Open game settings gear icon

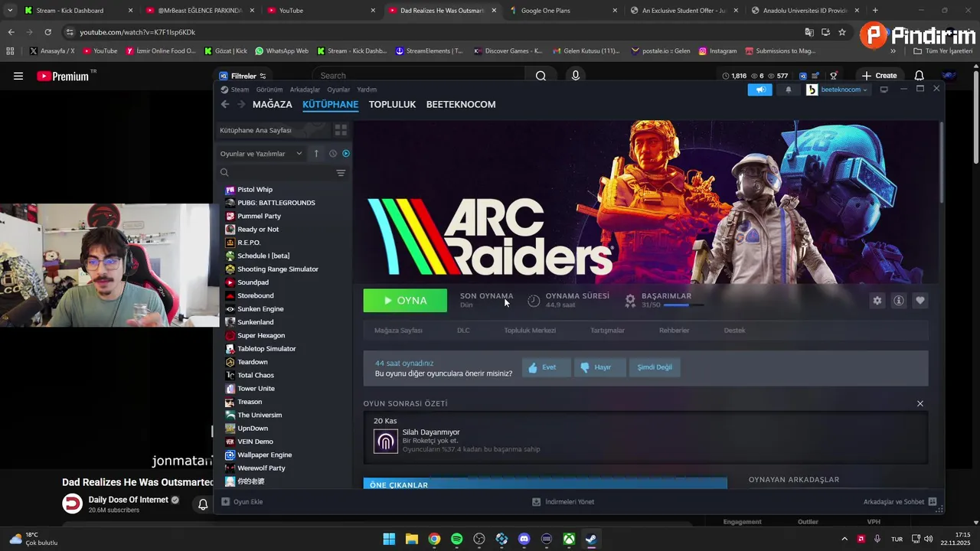point(877,301)
